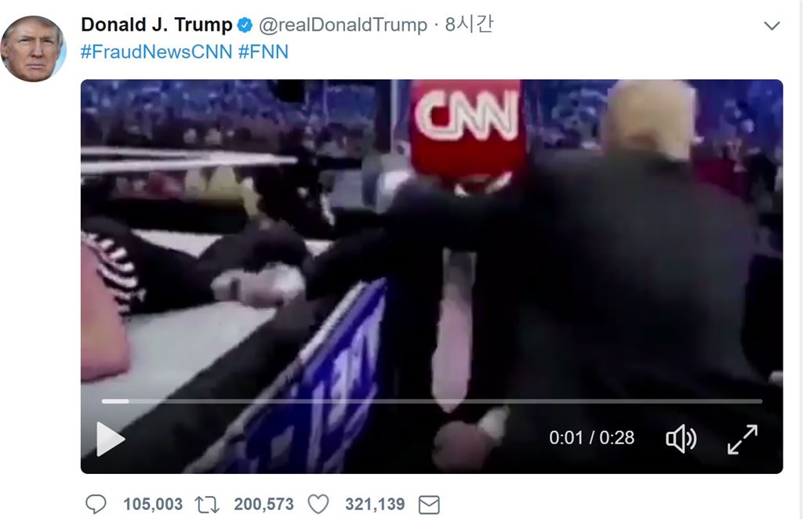Send the tweet via the envelope icon

[429, 505]
